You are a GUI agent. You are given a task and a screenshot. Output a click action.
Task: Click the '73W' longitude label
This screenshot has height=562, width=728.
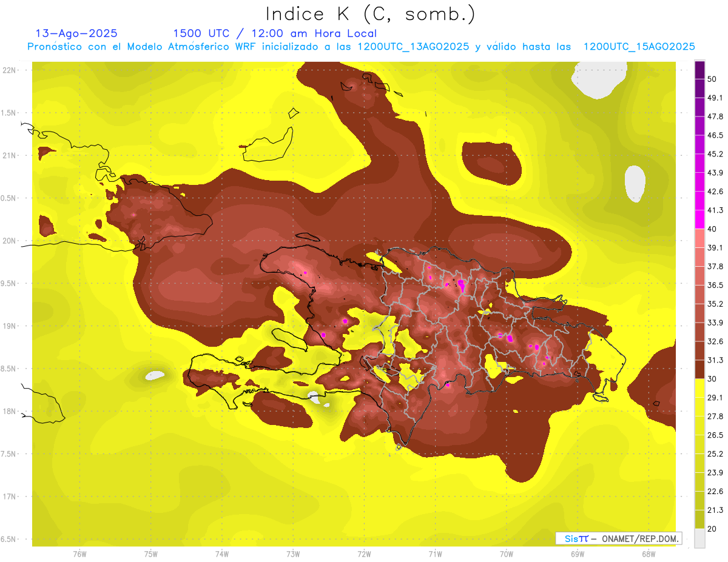click(293, 554)
